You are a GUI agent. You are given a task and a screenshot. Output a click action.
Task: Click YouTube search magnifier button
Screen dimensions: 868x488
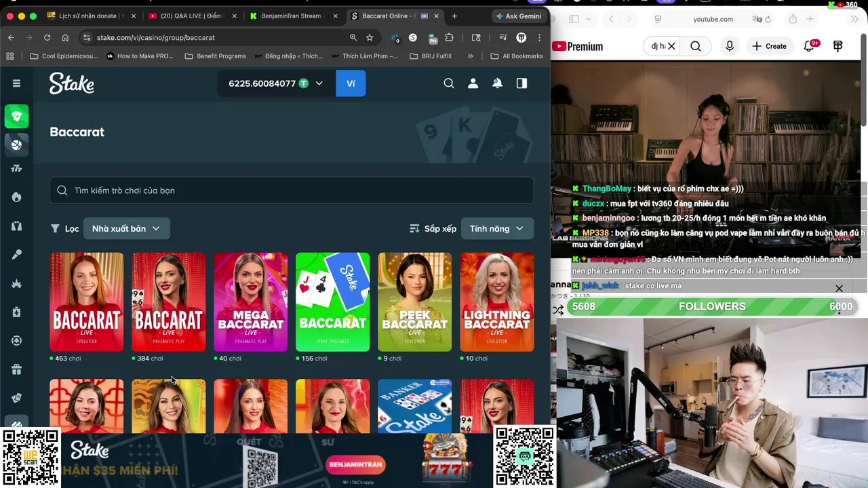coord(696,46)
